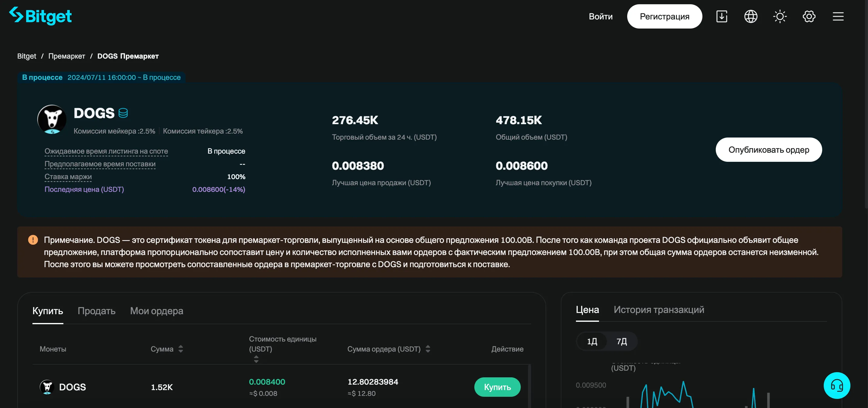Screen dimensions: 868x408
Task: Click the large DOGS token avatar
Action: [x=52, y=119]
